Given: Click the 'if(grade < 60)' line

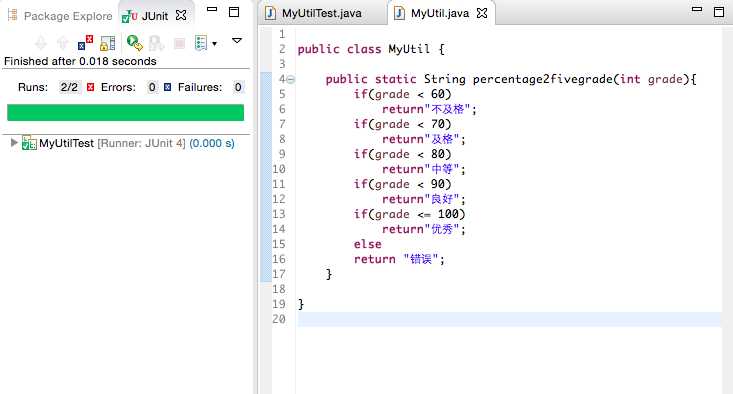Looking at the screenshot, I should coord(402,94).
